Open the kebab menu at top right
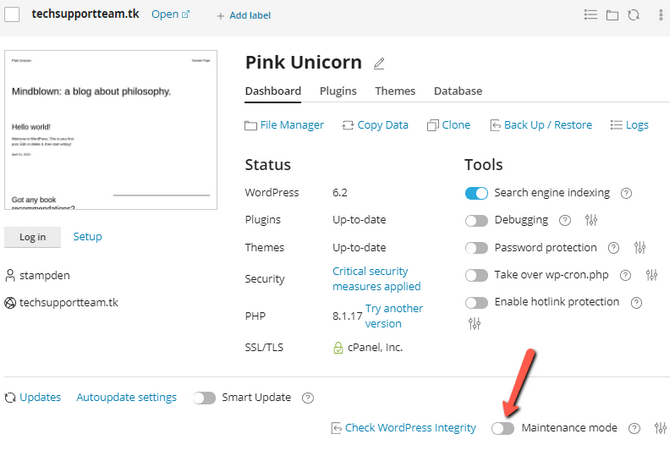The height and width of the screenshot is (451, 670). [x=661, y=15]
